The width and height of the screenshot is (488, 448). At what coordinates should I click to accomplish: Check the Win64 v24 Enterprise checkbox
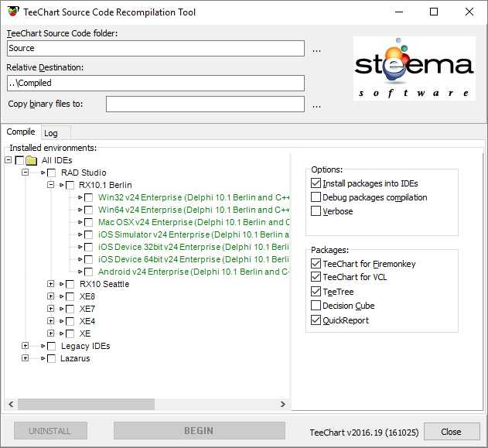[x=88, y=210]
